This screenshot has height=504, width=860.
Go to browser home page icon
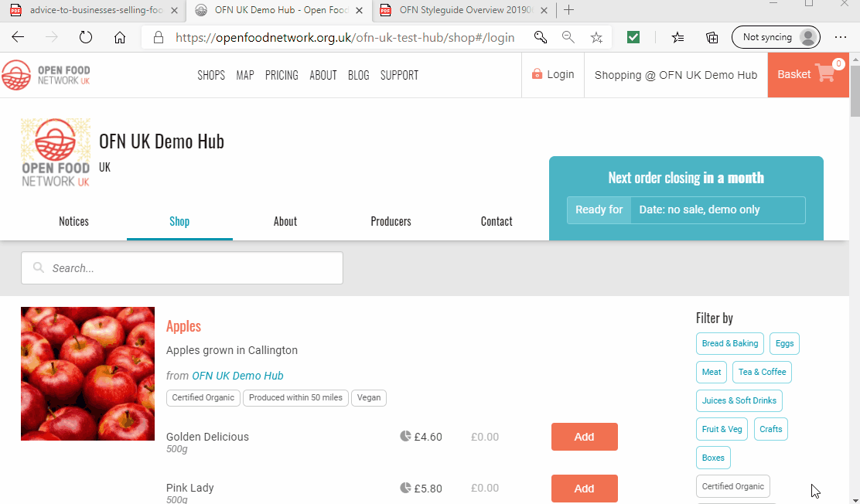point(120,37)
